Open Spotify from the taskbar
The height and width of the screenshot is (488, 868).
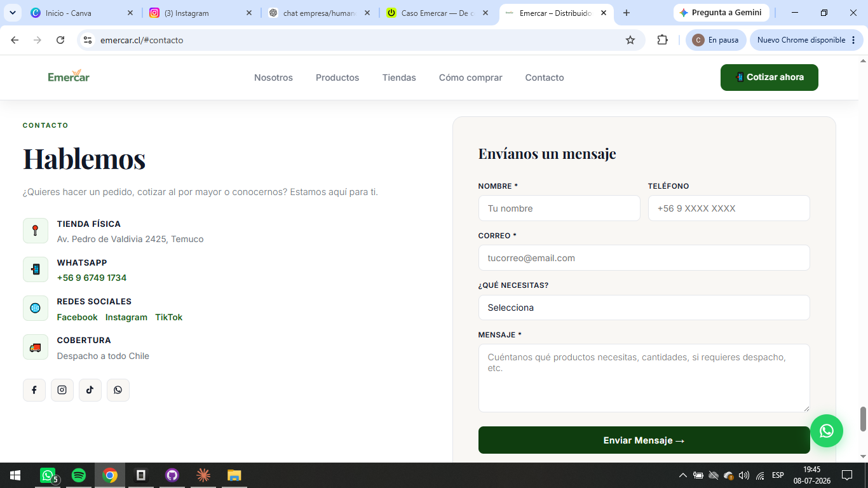[79, 475]
